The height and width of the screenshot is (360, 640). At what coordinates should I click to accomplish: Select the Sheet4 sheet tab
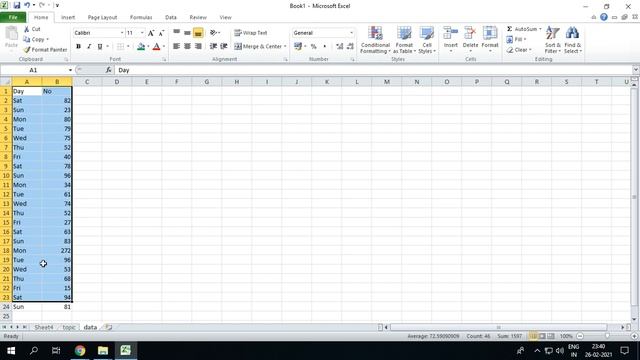coord(44,327)
